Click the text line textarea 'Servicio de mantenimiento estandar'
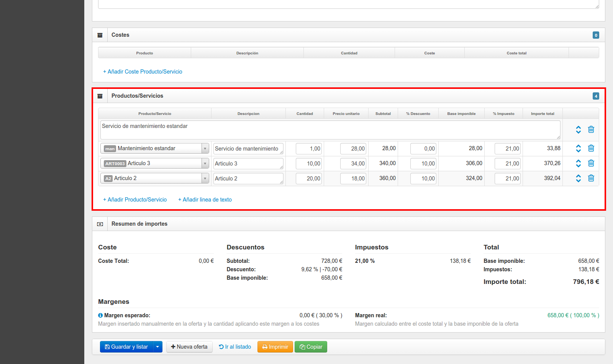Screen dimensions: 613x364 click(x=330, y=130)
